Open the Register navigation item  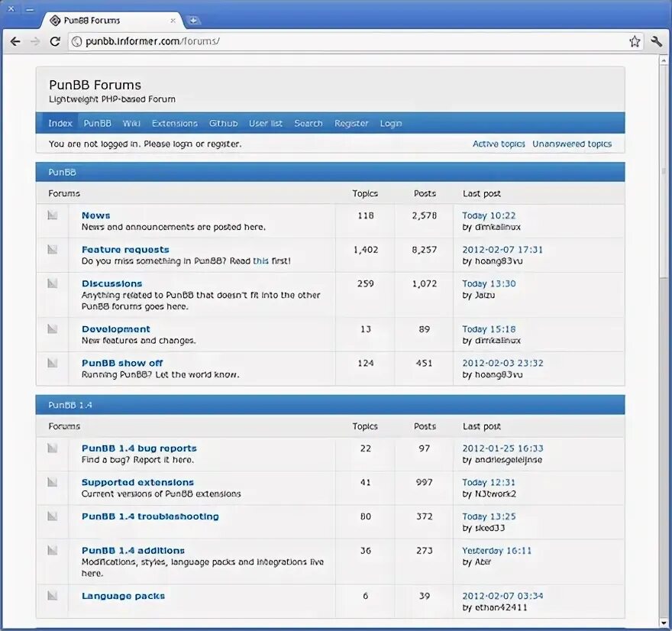[351, 124]
